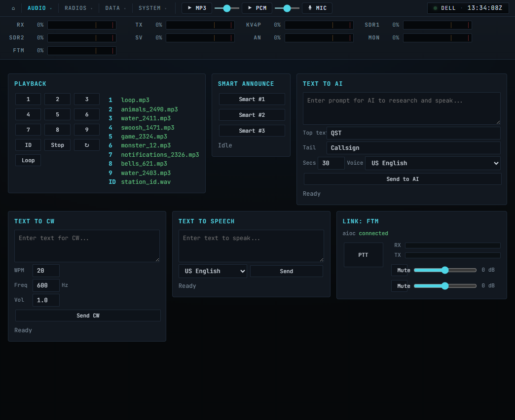Click the refresh file list icon
The height and width of the screenshot is (420, 515).
click(x=87, y=145)
